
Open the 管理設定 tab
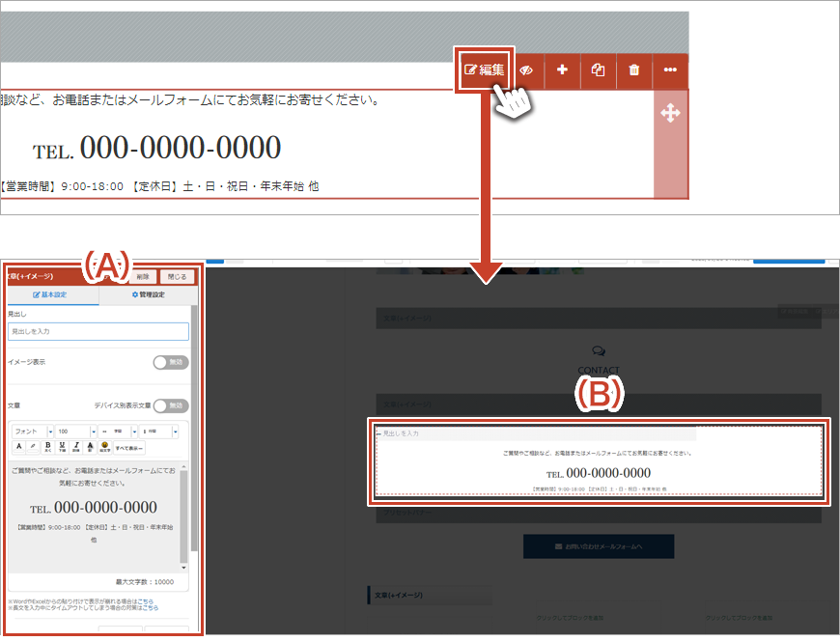(x=148, y=294)
